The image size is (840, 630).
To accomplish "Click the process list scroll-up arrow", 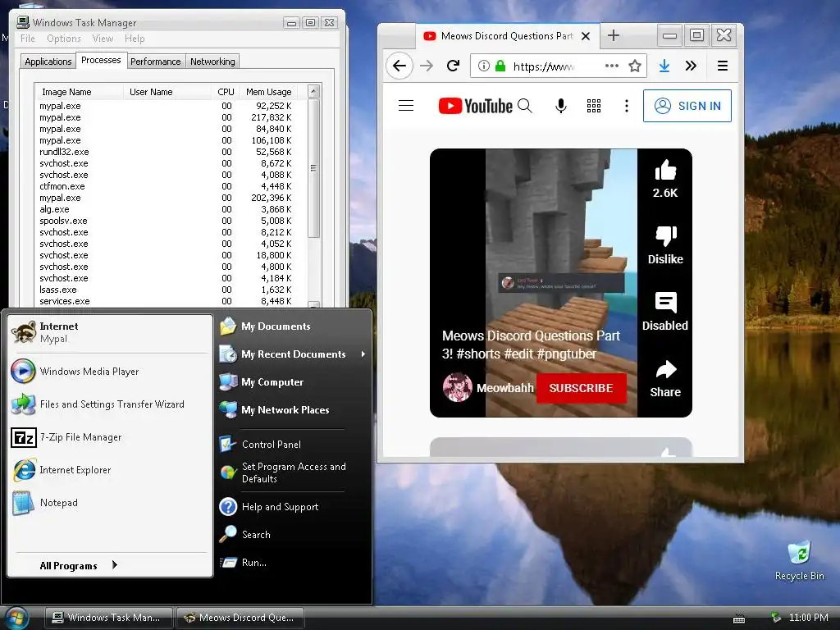I will (314, 92).
